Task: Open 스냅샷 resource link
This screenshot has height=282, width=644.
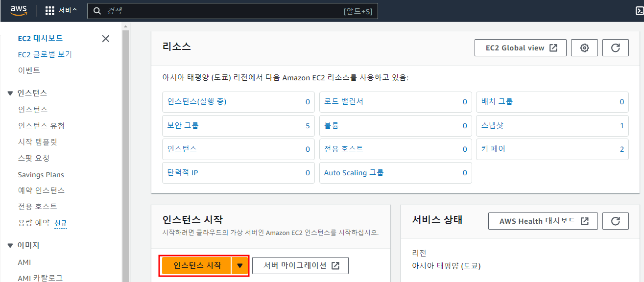Action: [x=492, y=125]
